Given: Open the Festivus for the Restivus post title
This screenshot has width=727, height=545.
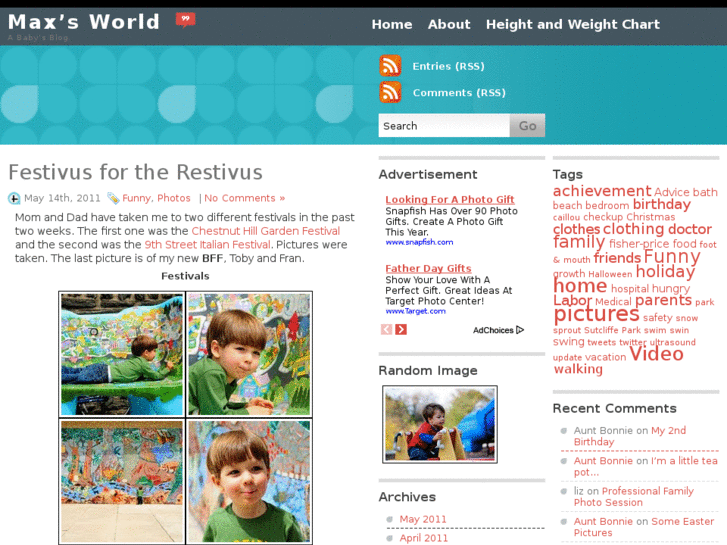Looking at the screenshot, I should click(x=135, y=172).
